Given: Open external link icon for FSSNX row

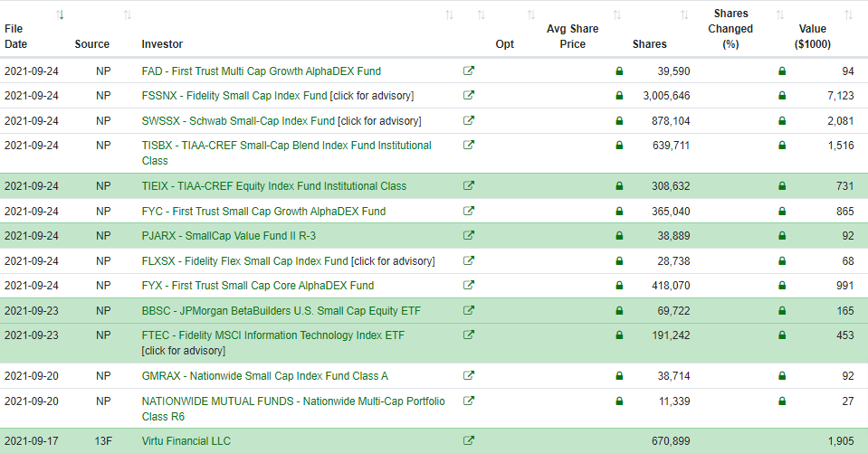Looking at the screenshot, I should 468,95.
